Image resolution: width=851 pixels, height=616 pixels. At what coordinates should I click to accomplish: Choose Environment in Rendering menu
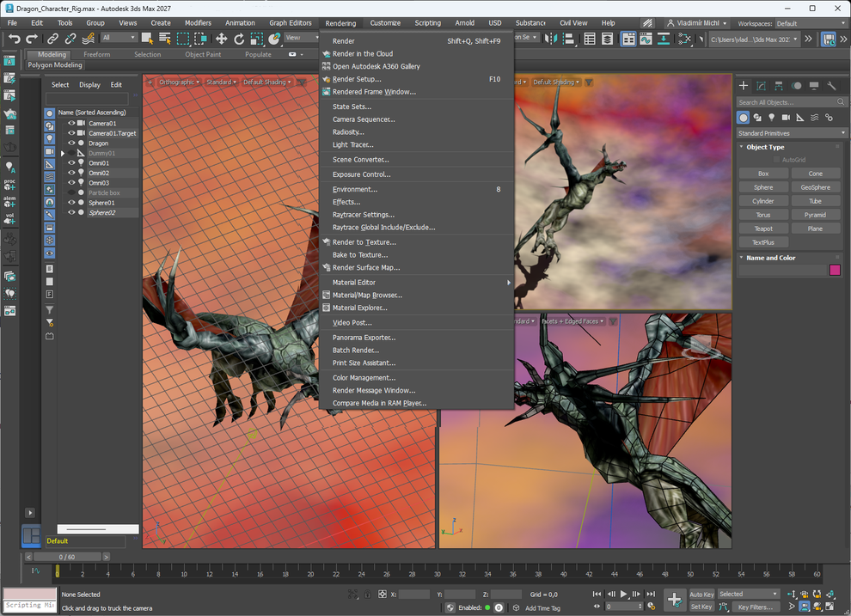(x=416, y=189)
